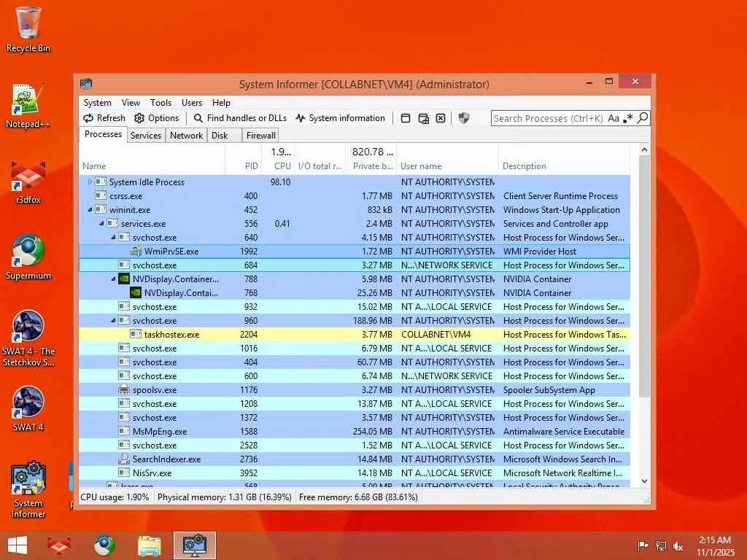Select the NisSrv.exe process row
The image size is (747, 560).
tap(355, 472)
